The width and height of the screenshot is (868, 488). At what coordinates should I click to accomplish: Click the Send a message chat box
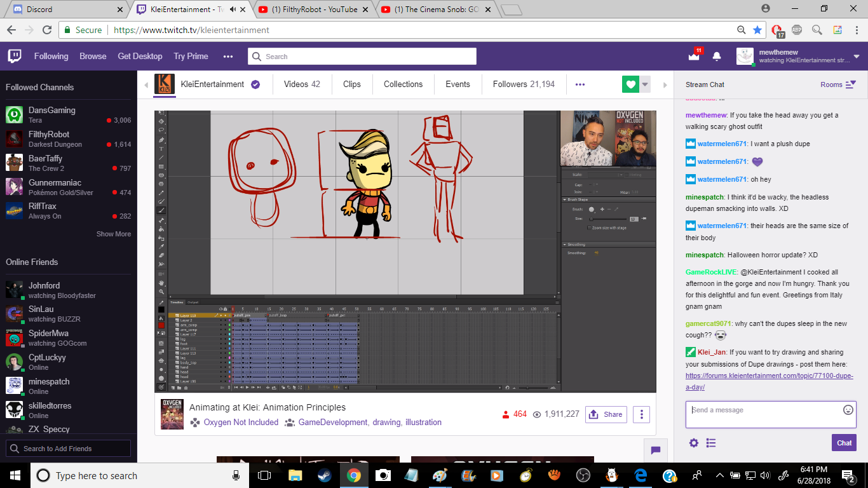pyautogui.click(x=763, y=414)
